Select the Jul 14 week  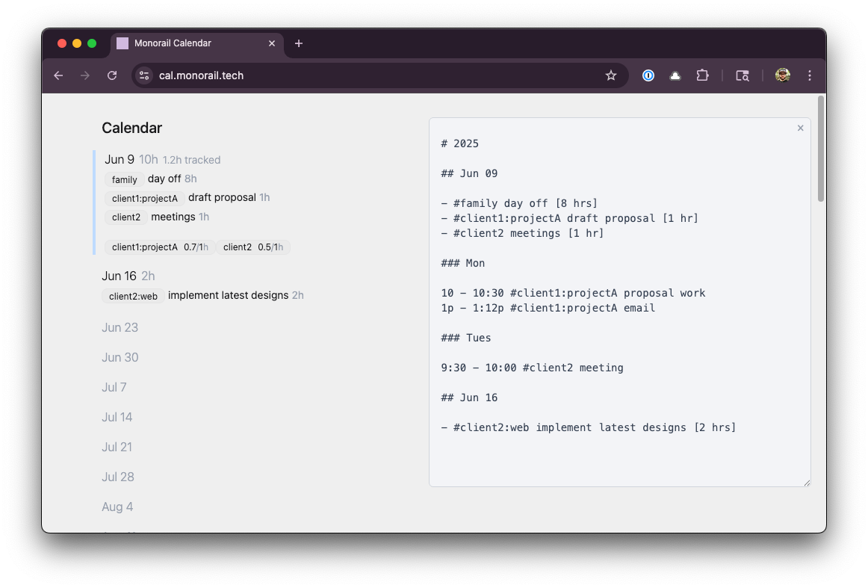[117, 417]
